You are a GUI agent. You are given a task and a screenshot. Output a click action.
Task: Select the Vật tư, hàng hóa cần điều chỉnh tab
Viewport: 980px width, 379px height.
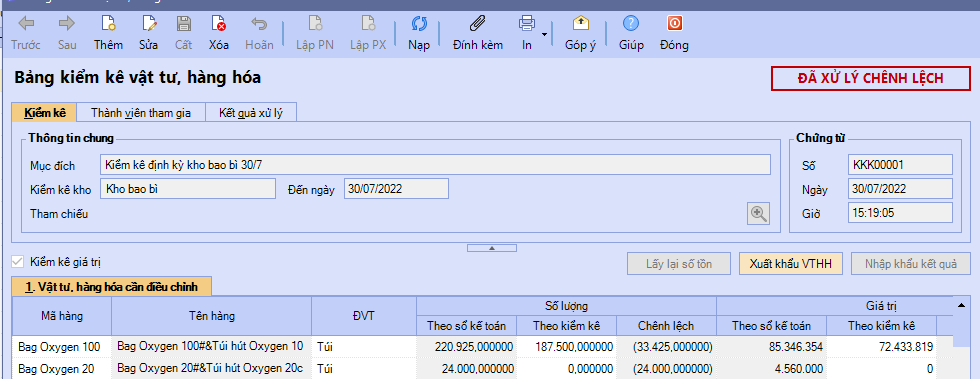112,287
